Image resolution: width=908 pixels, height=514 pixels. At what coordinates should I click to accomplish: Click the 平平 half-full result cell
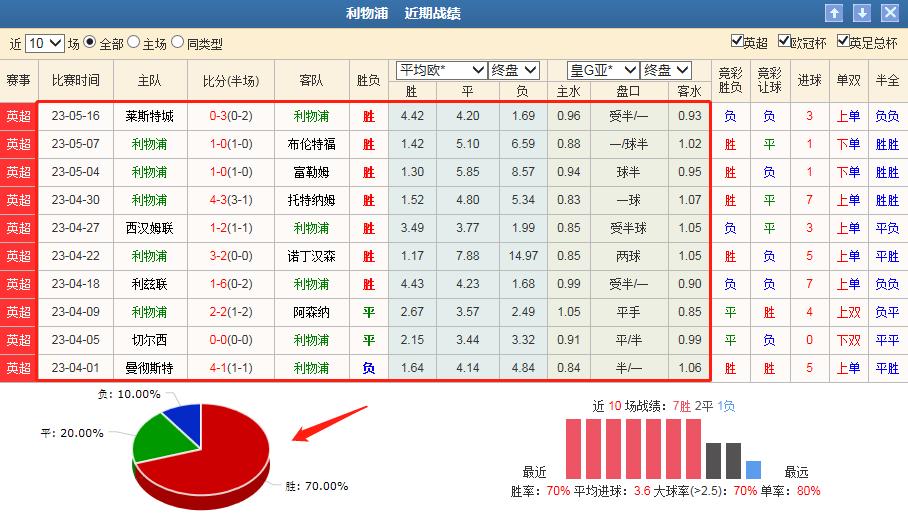click(x=887, y=340)
